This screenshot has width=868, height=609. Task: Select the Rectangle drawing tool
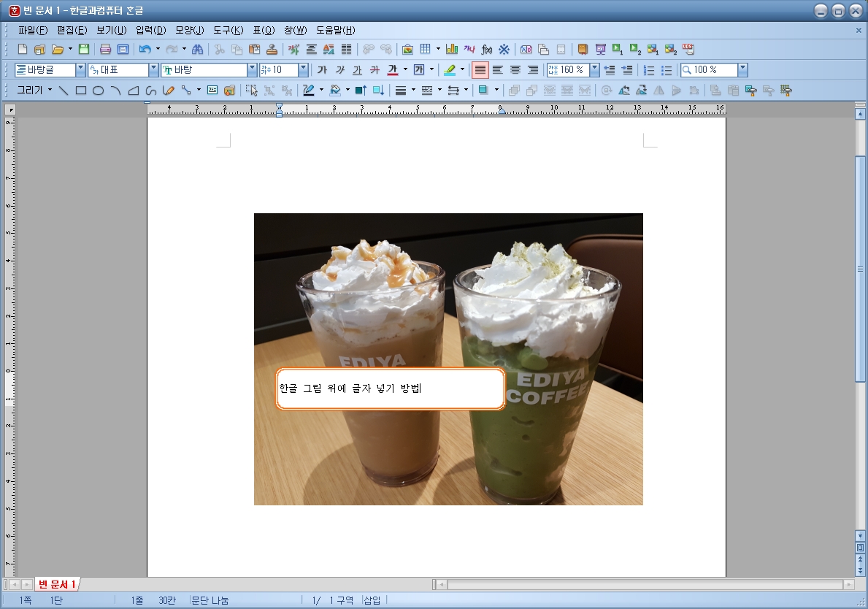81,91
